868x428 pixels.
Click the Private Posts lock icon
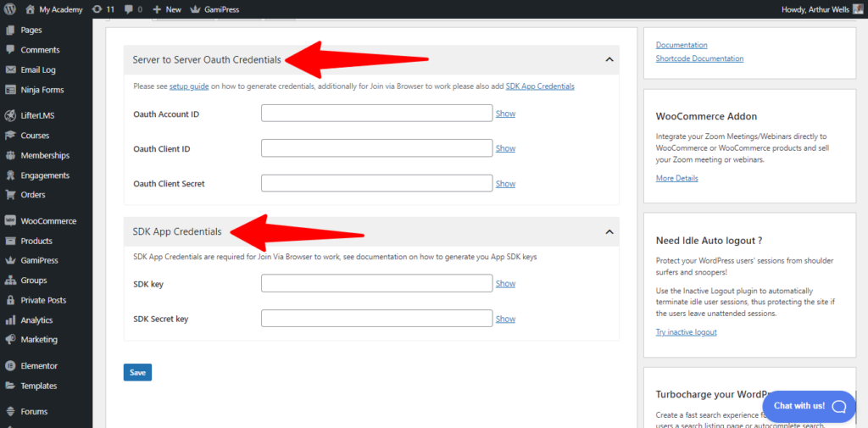pyautogui.click(x=10, y=300)
